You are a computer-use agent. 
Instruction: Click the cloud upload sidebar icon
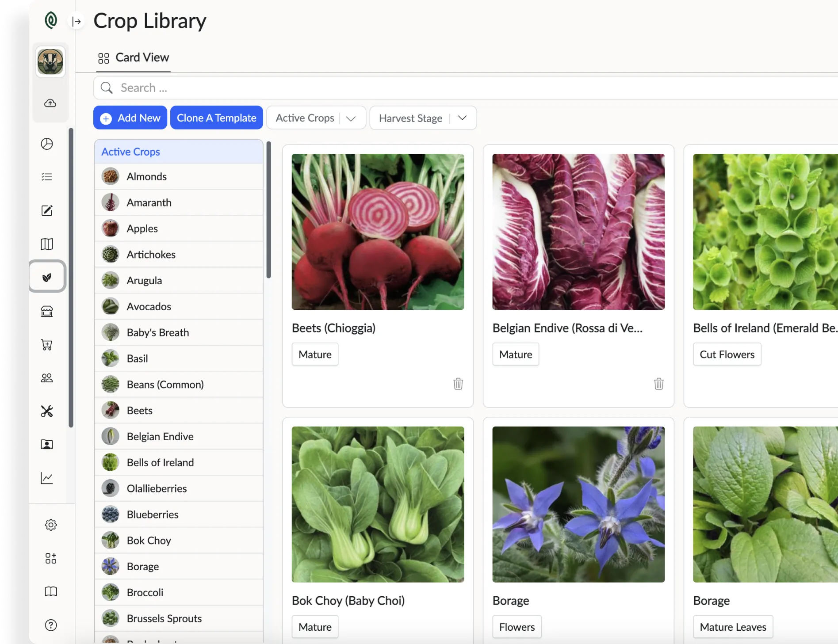50,103
